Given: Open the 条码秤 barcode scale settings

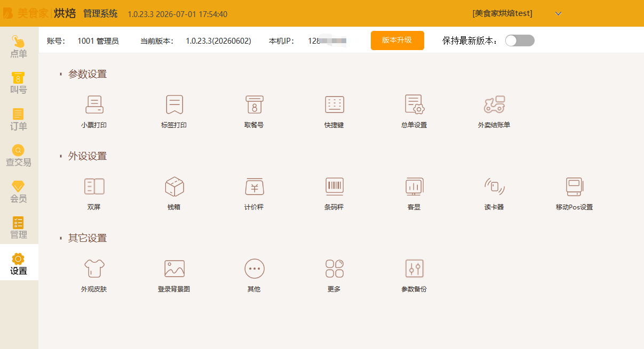Looking at the screenshot, I should point(334,193).
